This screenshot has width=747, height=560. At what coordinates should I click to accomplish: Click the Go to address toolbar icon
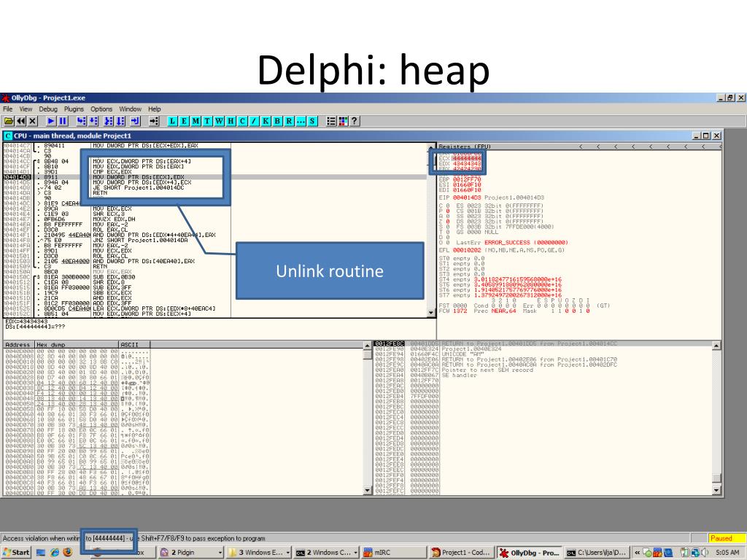click(x=153, y=121)
